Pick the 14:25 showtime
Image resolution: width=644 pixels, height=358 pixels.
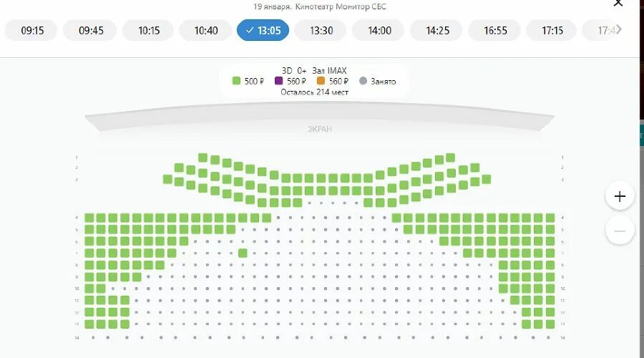tap(437, 30)
